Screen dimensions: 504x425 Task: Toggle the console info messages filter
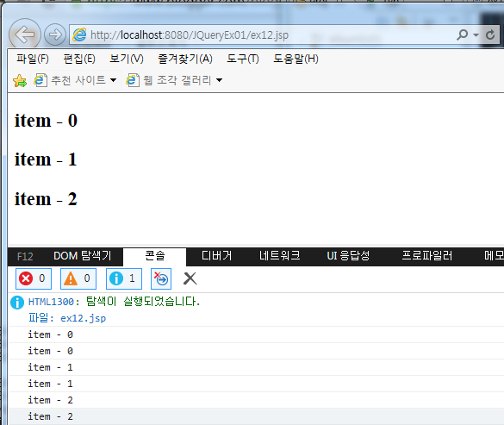pyautogui.click(x=124, y=278)
